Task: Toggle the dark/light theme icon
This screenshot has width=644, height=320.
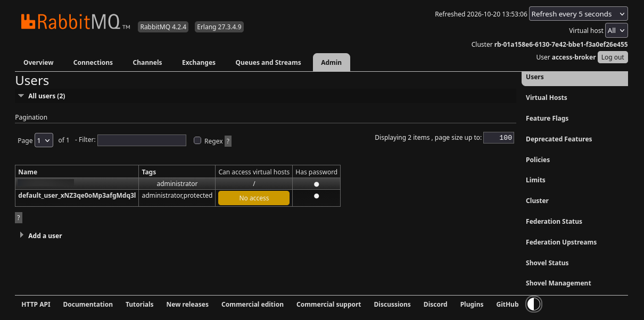Action: (x=533, y=304)
